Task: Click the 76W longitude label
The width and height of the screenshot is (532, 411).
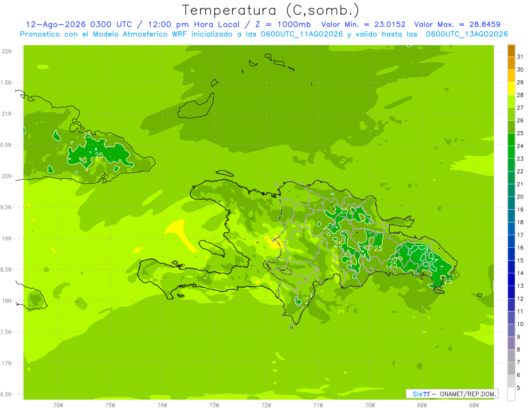Action: [58, 405]
